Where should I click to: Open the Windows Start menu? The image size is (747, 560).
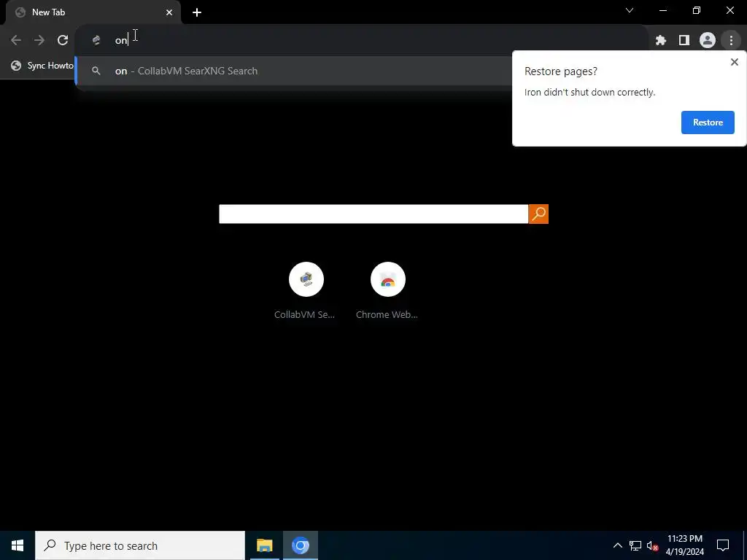18,545
